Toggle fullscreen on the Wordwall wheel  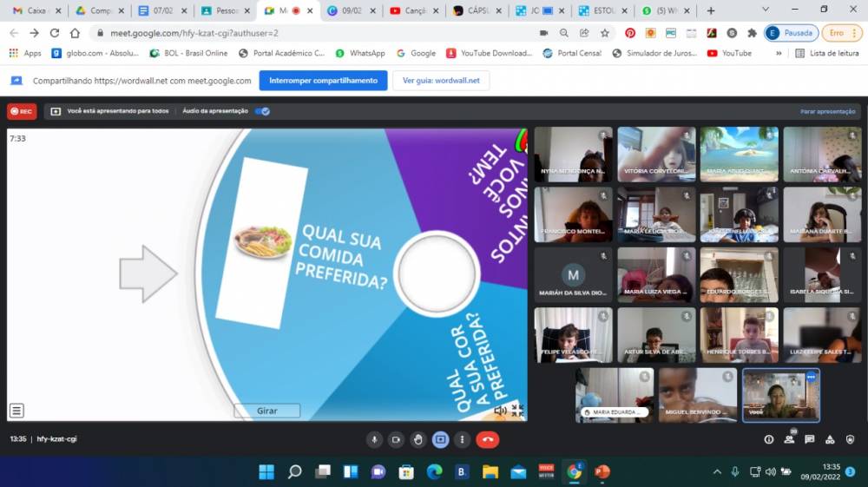point(517,411)
